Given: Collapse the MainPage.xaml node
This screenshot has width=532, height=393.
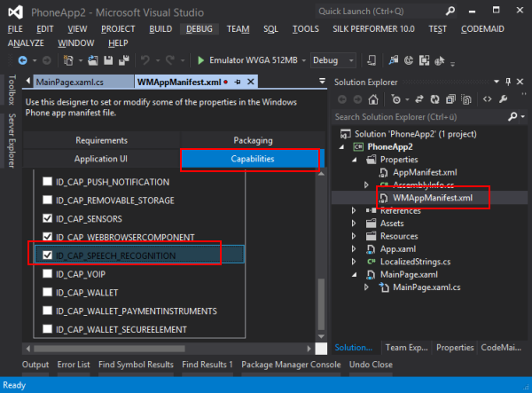Looking at the screenshot, I should click(355, 274).
